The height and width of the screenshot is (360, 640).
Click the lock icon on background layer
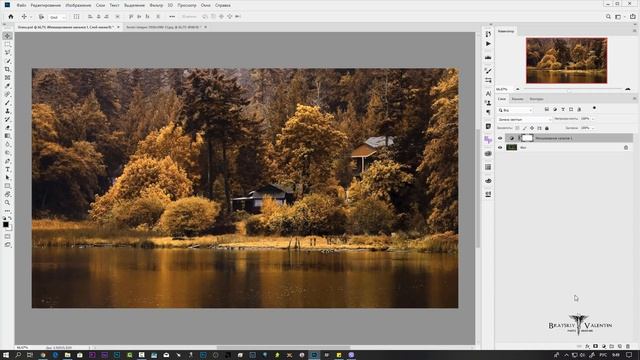[x=626, y=147]
